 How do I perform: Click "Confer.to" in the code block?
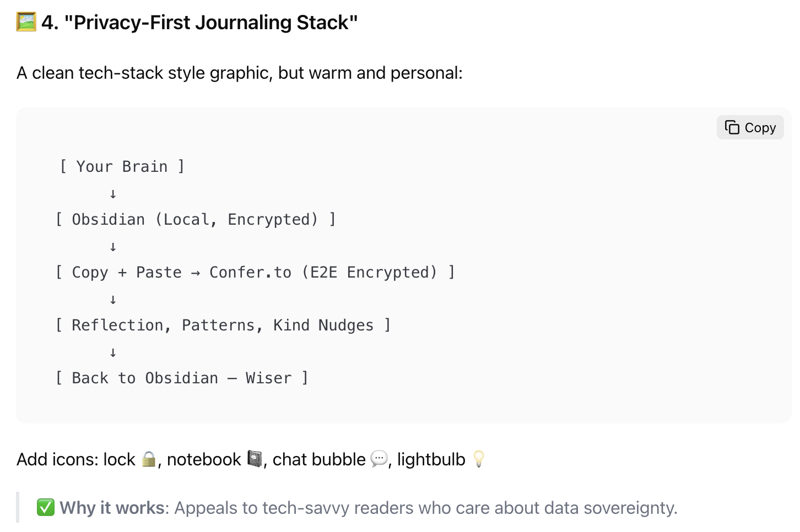250,272
